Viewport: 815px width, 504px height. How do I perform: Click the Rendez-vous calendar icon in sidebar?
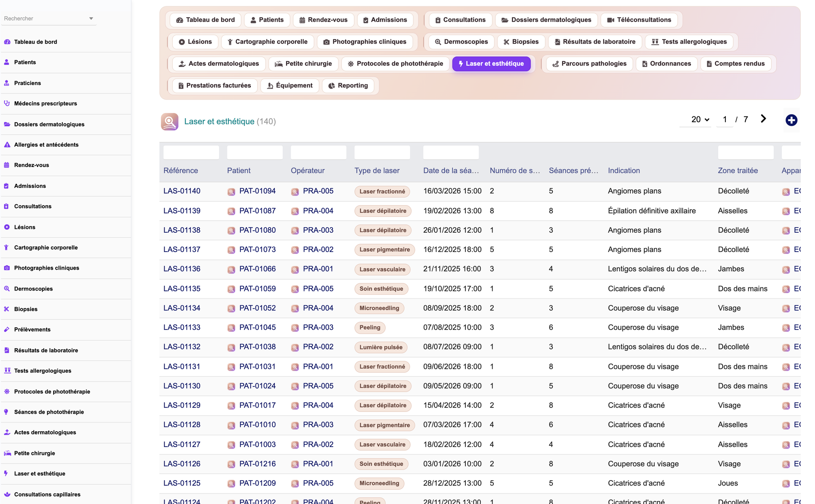[x=7, y=165]
